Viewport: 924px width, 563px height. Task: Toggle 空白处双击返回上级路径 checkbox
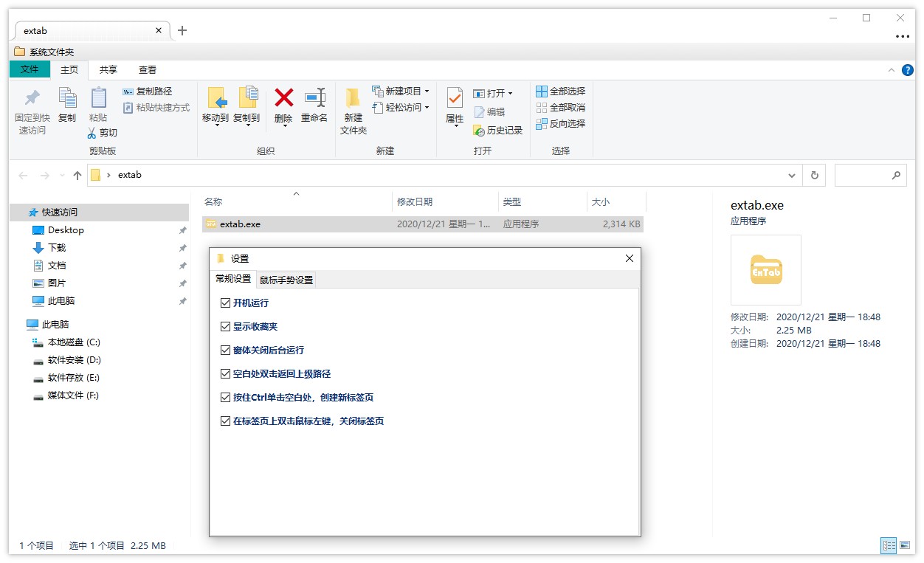tap(226, 374)
